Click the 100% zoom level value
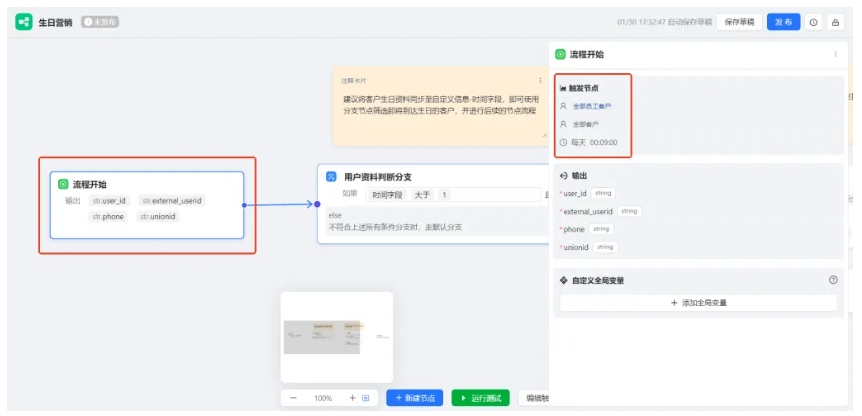This screenshot has height=416, width=862. pos(323,398)
